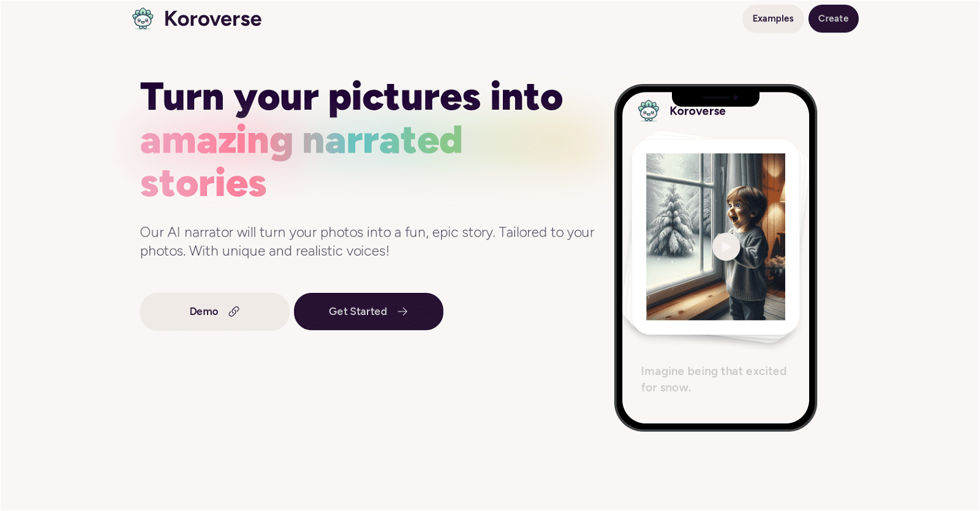Click the AI narrator description paragraph
This screenshot has height=511, width=980.
tap(367, 241)
